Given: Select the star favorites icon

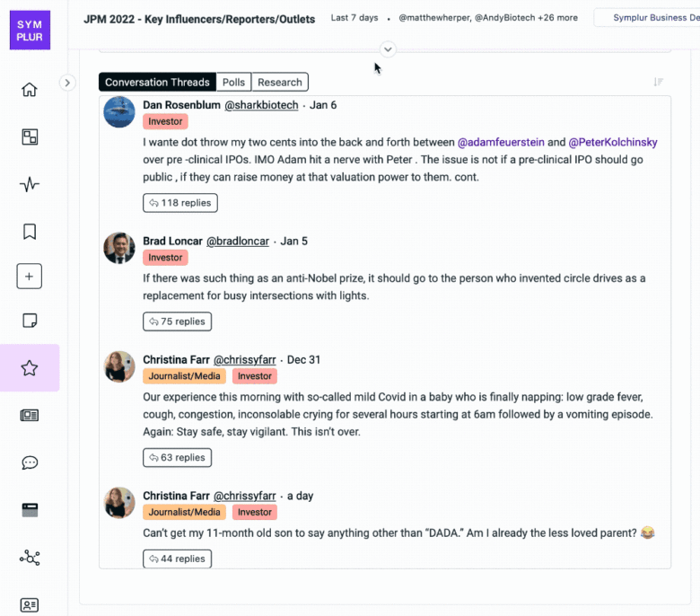Looking at the screenshot, I should pos(30,368).
